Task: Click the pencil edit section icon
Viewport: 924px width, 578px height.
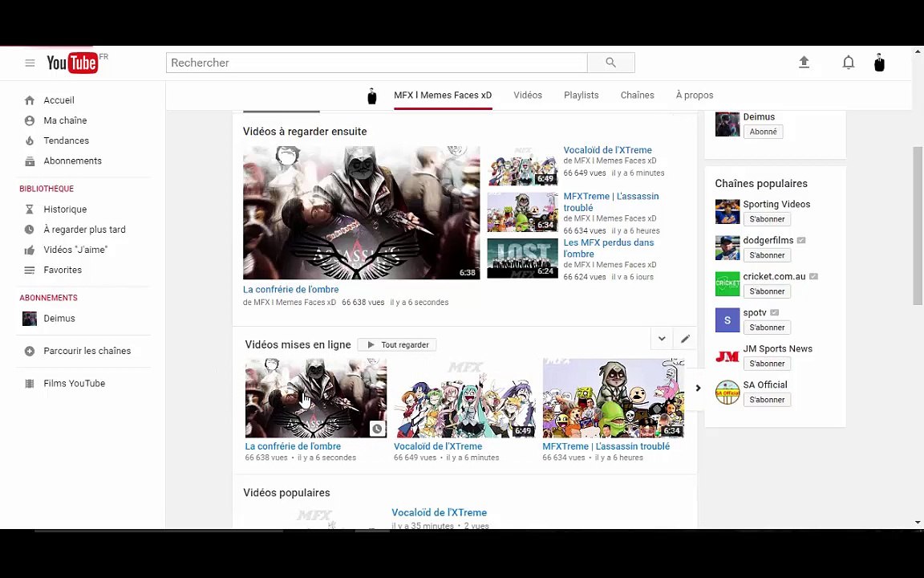Action: click(685, 339)
